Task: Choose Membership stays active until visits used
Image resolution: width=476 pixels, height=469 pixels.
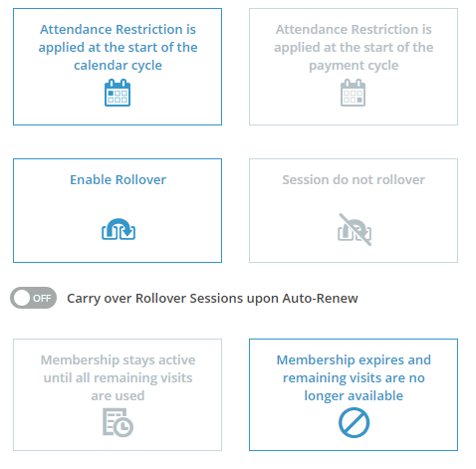Action: pos(118,394)
